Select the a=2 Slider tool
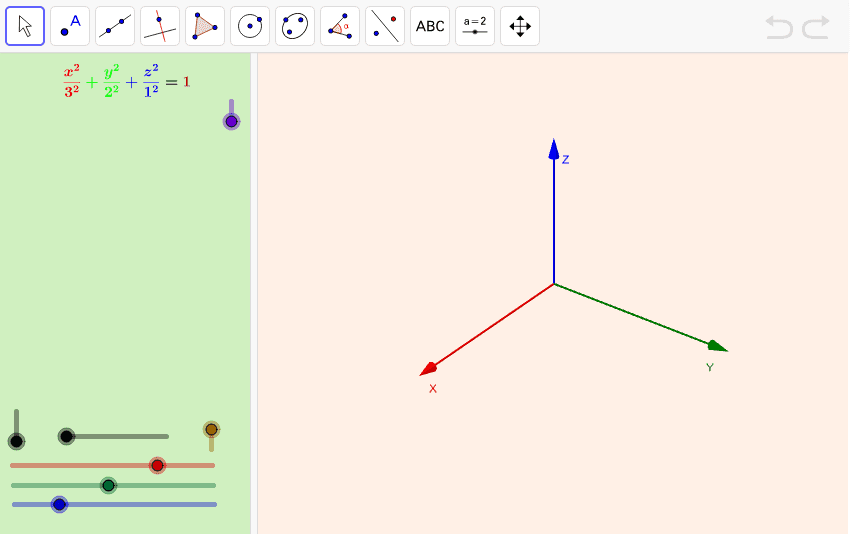Image resolution: width=850 pixels, height=536 pixels. click(475, 26)
